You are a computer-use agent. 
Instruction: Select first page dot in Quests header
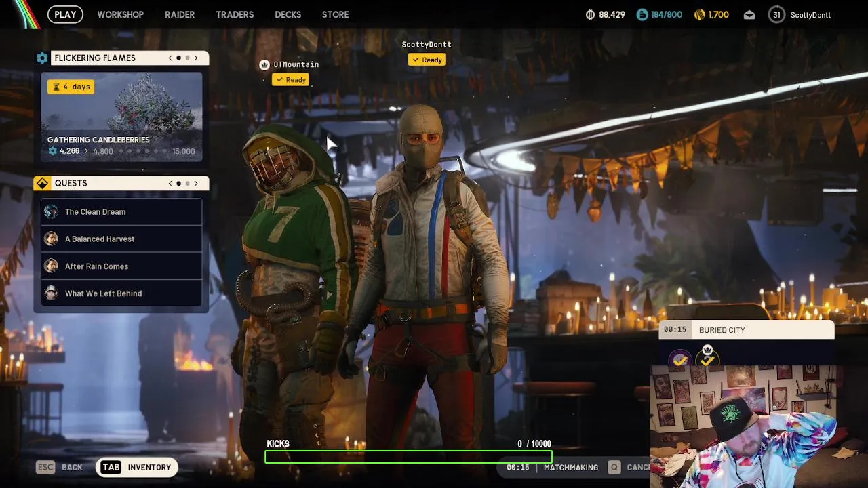(x=178, y=184)
